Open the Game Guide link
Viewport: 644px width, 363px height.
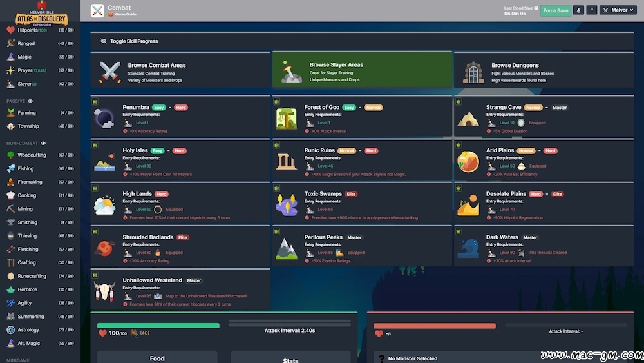coord(122,14)
